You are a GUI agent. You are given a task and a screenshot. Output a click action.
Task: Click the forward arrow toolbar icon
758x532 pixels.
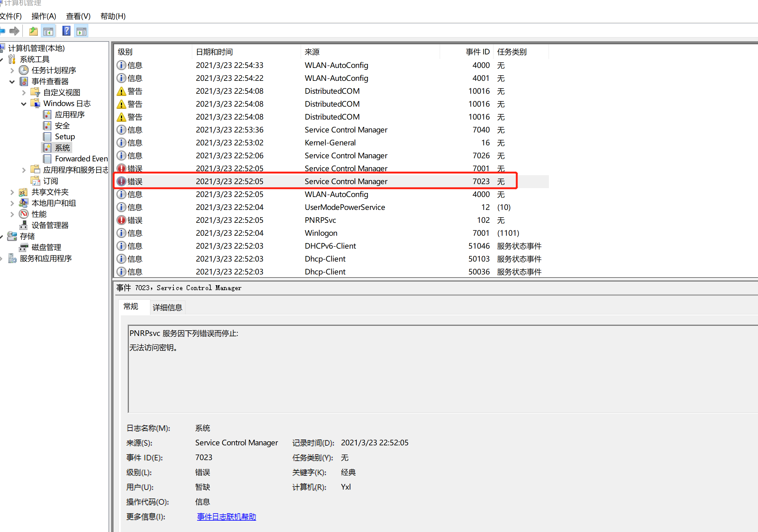[x=14, y=31]
